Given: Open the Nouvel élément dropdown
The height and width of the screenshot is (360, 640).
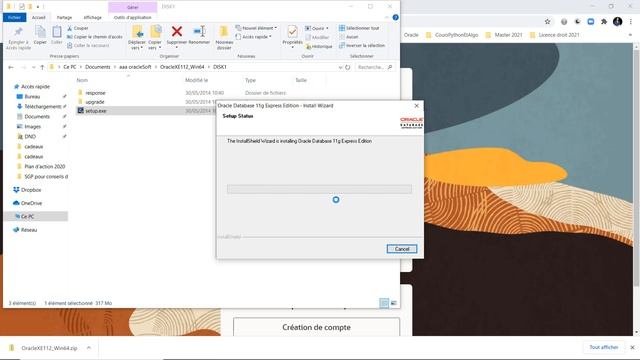Looking at the screenshot, I should 256,28.
